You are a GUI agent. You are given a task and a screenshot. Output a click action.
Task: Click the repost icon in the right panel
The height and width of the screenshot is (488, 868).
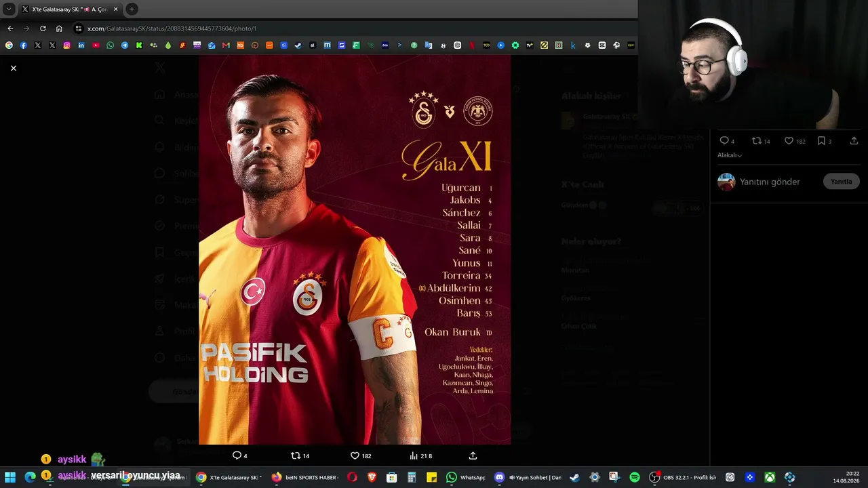click(x=757, y=141)
